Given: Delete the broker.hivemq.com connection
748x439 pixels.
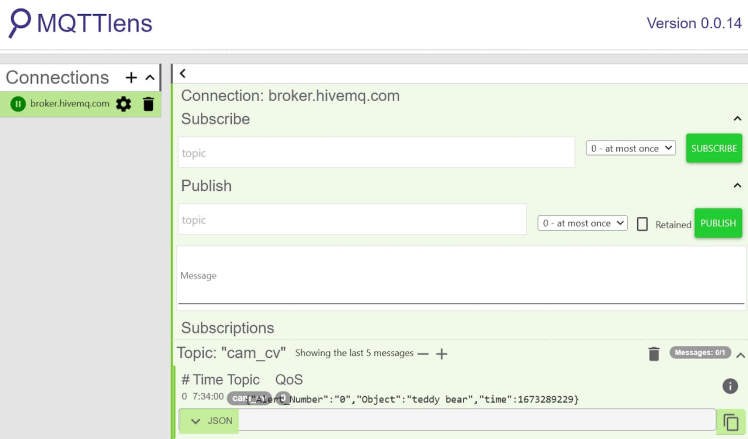Looking at the screenshot, I should click(148, 104).
